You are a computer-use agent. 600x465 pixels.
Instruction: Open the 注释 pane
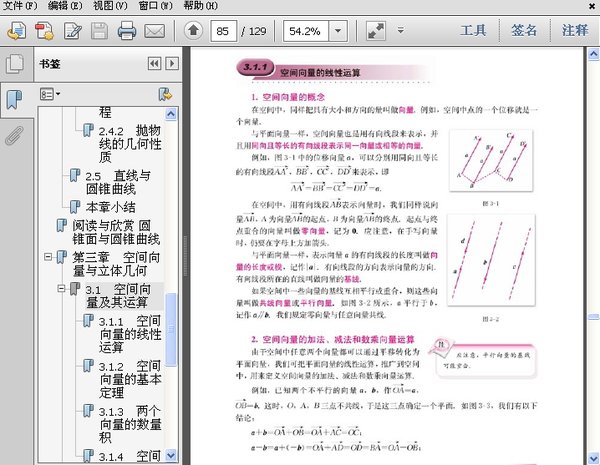point(575,31)
